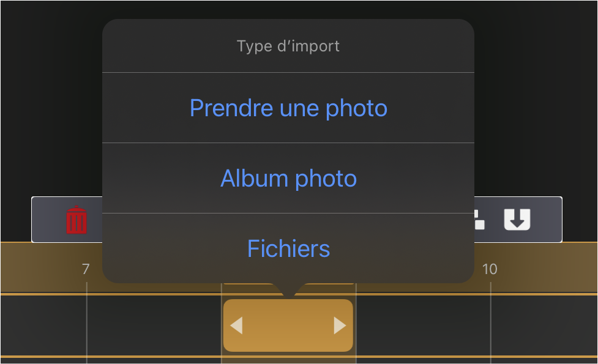
Task: Click timeline marker number 10
Action: click(490, 269)
